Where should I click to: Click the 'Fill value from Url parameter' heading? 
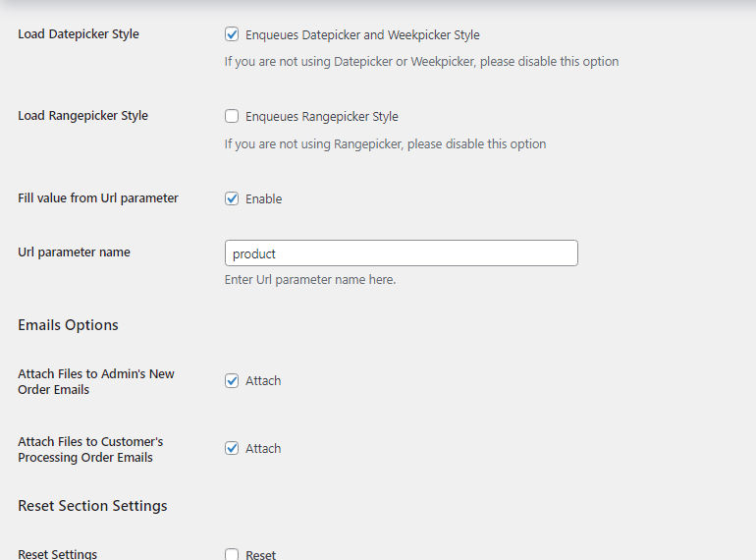(98, 198)
